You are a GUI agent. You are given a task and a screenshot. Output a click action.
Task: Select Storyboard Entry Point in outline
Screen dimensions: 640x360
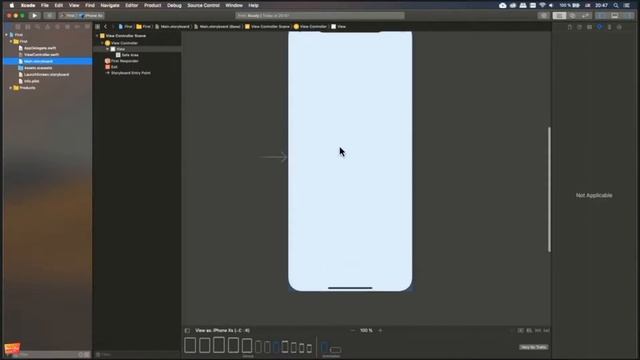click(x=130, y=73)
